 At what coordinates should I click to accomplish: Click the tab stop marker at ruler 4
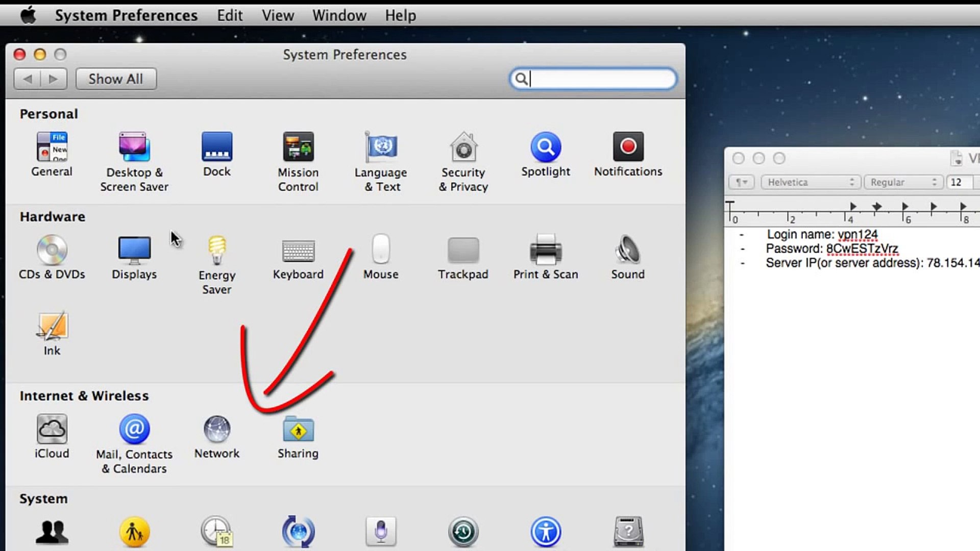[x=852, y=206]
